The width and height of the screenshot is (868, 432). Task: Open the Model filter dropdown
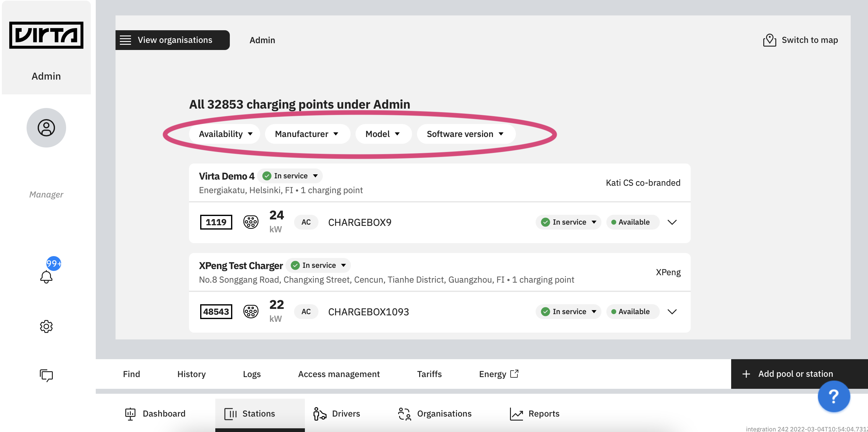coord(383,134)
